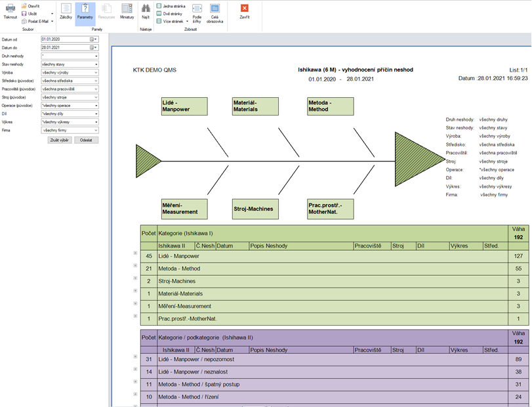Click the Najít binoculars icon
Screen dimensions: 532x407
pyautogui.click(x=146, y=11)
